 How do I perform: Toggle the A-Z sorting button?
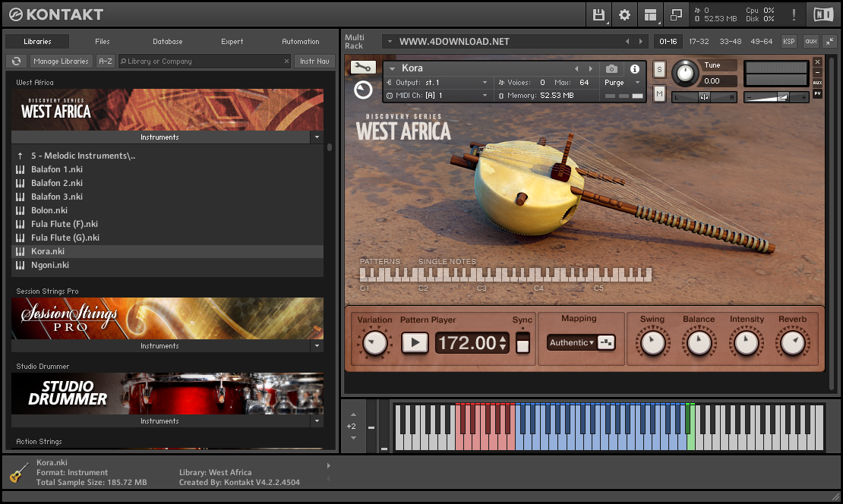point(106,61)
